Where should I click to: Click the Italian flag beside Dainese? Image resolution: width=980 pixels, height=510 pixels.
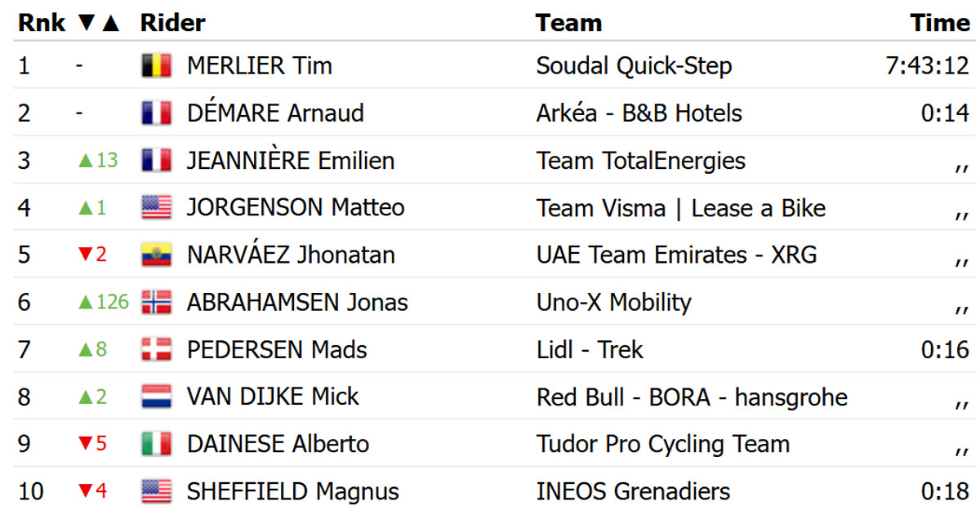coord(156,445)
